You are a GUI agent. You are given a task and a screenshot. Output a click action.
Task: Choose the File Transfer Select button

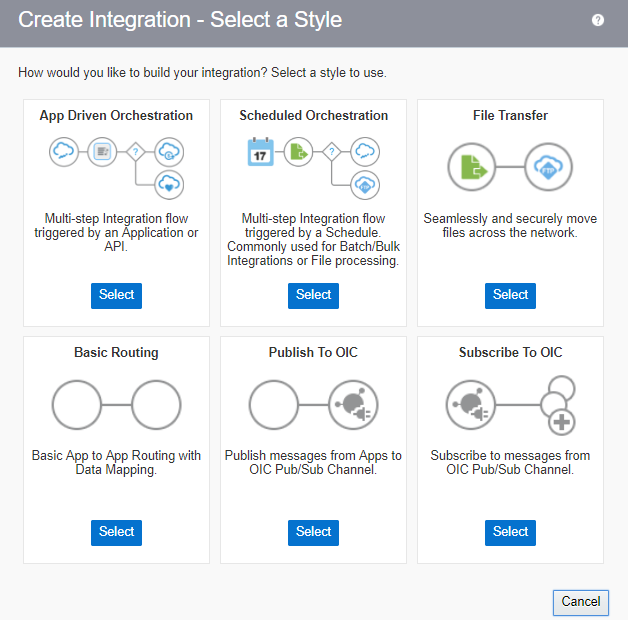point(510,295)
